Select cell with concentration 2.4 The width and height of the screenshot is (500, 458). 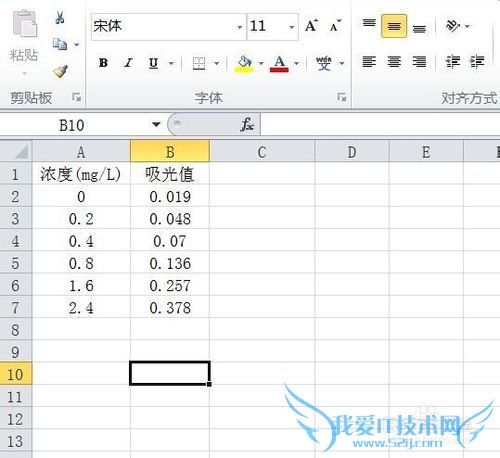(81, 308)
